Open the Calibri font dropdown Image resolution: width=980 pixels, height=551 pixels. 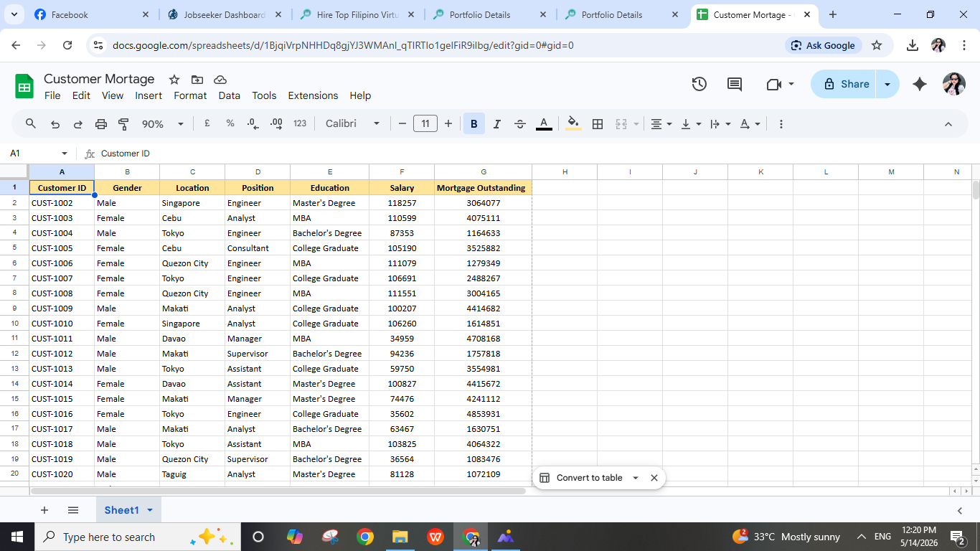[352, 123]
